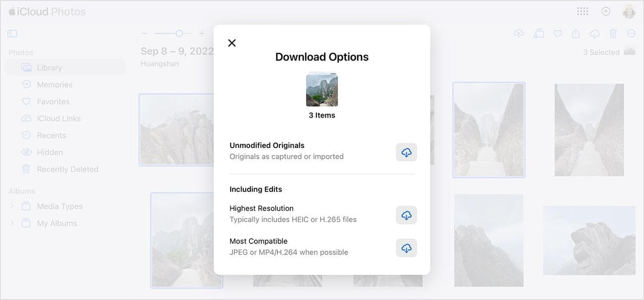Go to Recently Deleted in the sidebar
644x300 pixels.
pyautogui.click(x=67, y=169)
